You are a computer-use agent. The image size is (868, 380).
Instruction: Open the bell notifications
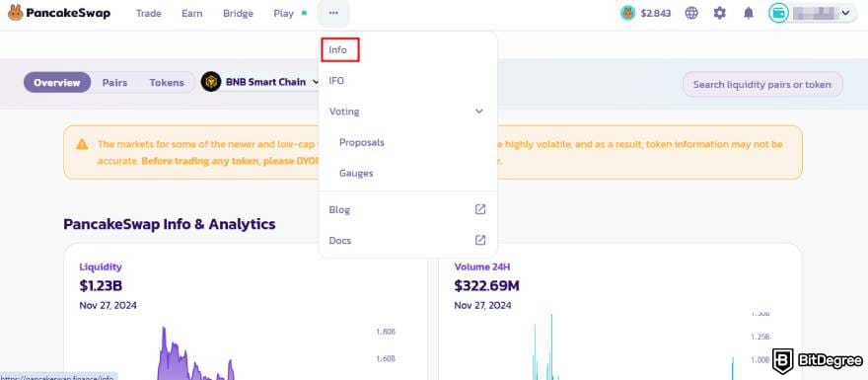[x=749, y=13]
